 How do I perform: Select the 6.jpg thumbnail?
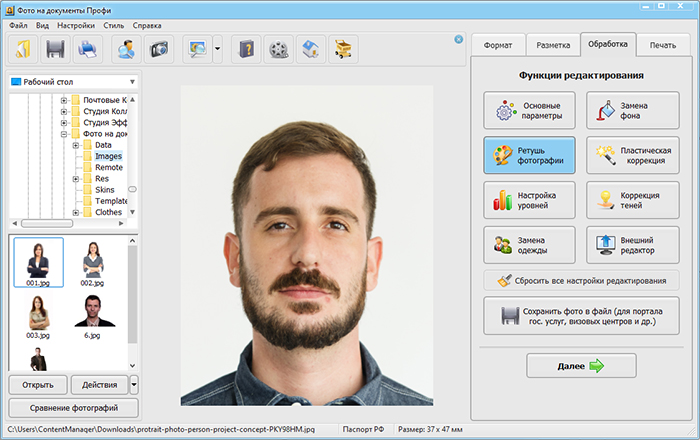93,316
